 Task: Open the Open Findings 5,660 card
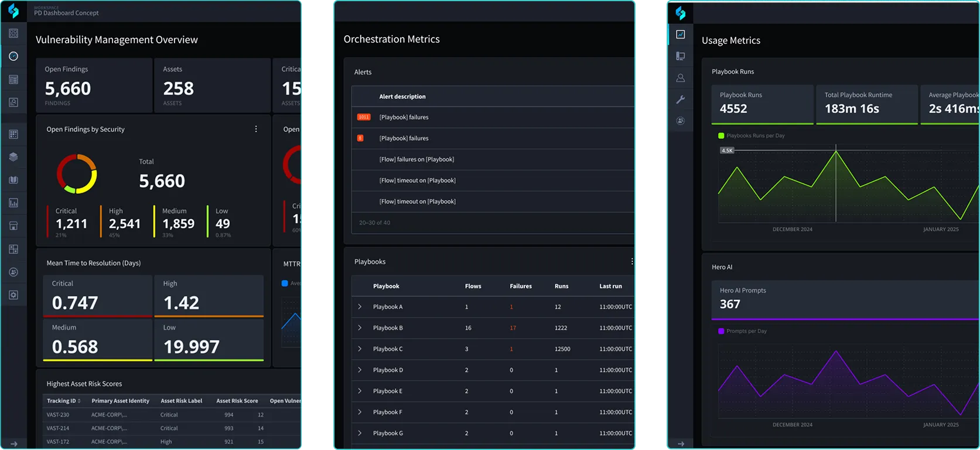pos(94,85)
